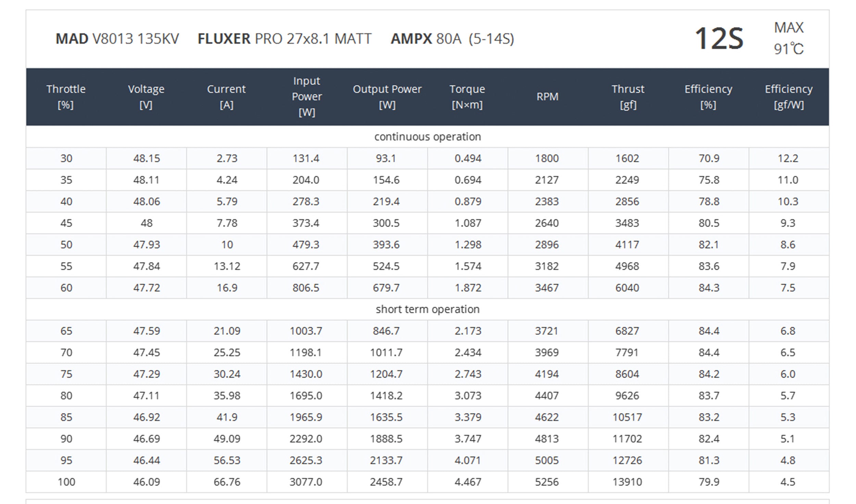Screen dimensions: 856x504
Task: Click the MAD V8013 135KV title text
Action: [117, 39]
